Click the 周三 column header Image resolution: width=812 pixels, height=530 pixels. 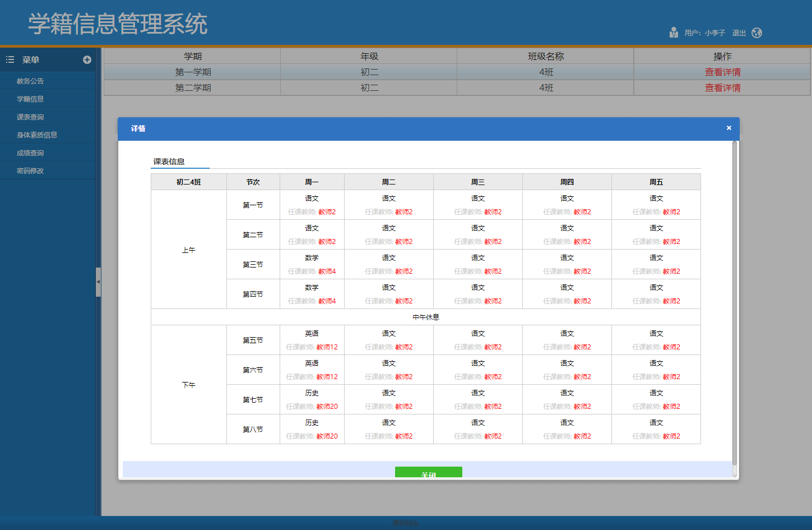[x=477, y=182]
